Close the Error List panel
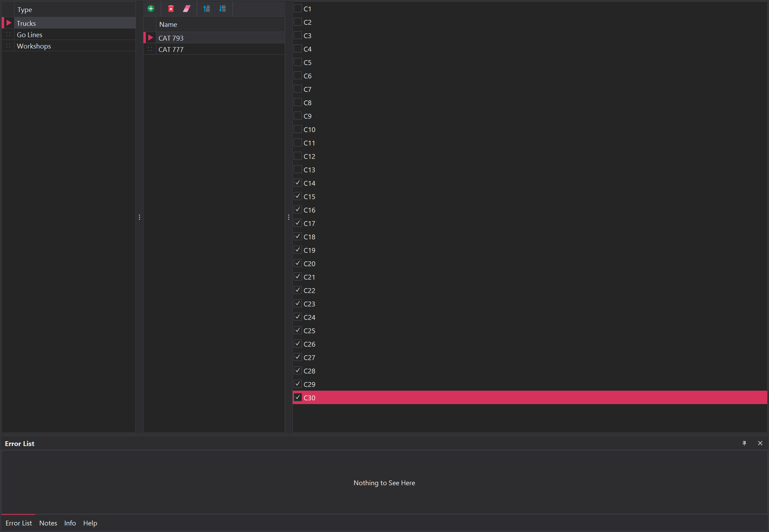Screen dimensions: 769x532 760,443
